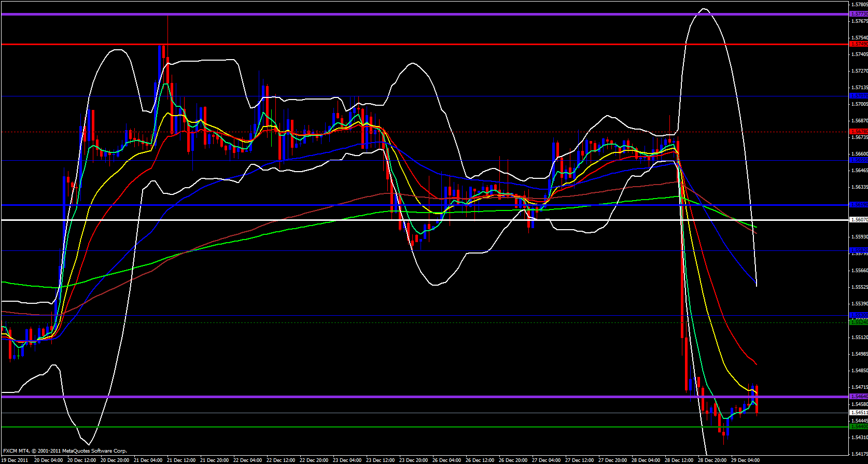Click the blue 1.56550 price axis label

point(859,160)
